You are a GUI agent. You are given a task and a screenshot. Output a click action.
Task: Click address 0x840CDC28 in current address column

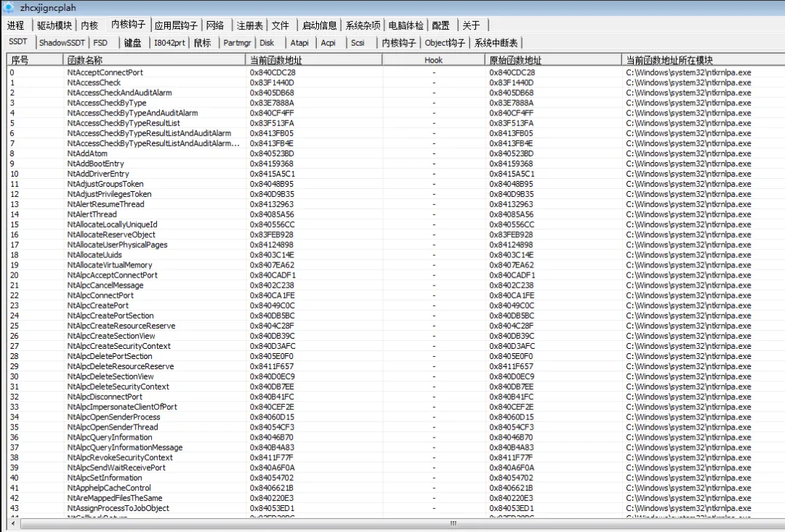[273, 73]
